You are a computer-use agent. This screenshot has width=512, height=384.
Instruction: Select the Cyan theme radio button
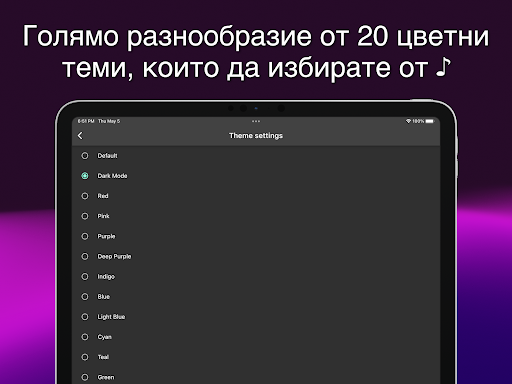pyautogui.click(x=85, y=337)
